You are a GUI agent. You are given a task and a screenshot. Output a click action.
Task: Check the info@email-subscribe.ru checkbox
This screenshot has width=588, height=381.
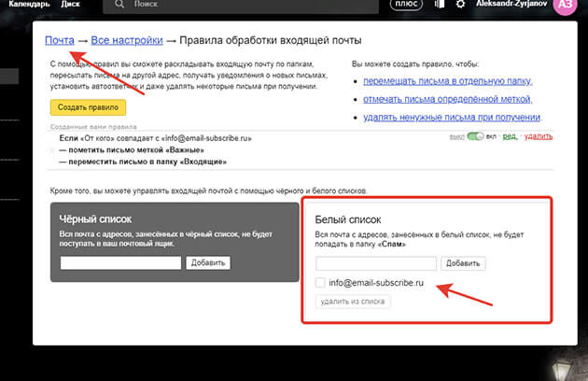tap(320, 283)
